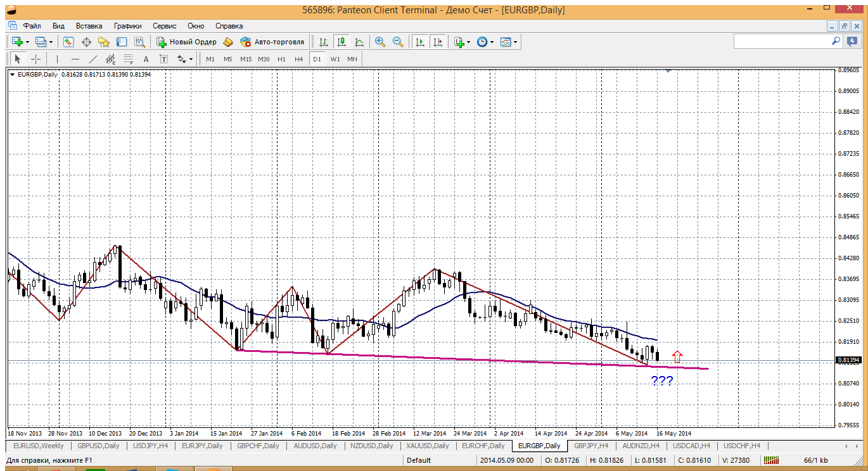Toggle the Авто-торговля button
Screen dimensions: 868x471
coord(272,42)
